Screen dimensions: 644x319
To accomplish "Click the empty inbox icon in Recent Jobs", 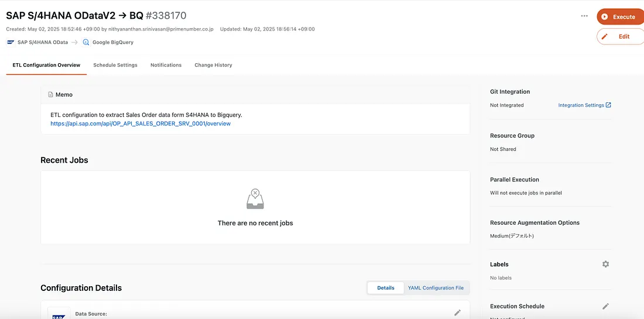I will coord(255,200).
